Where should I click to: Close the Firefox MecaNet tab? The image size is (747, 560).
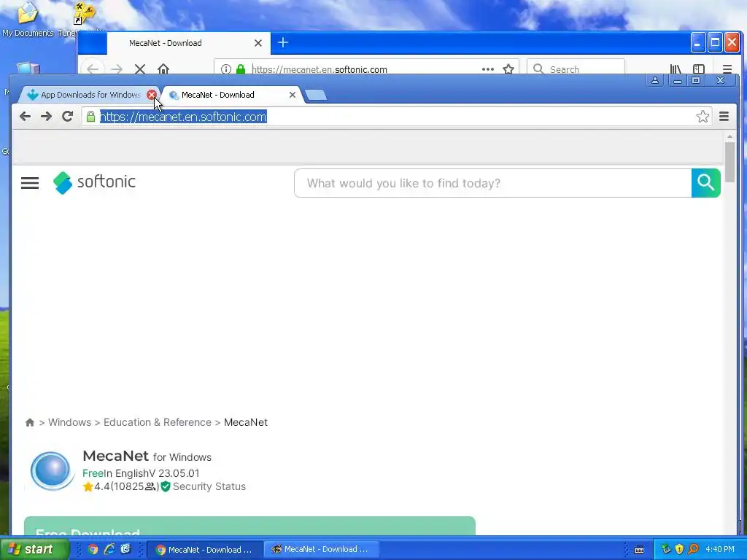pyautogui.click(x=258, y=43)
